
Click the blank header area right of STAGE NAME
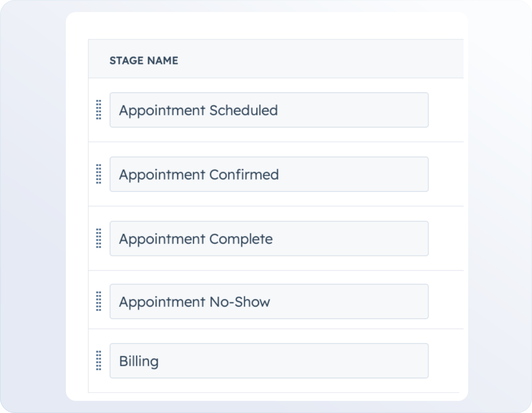[318, 59]
